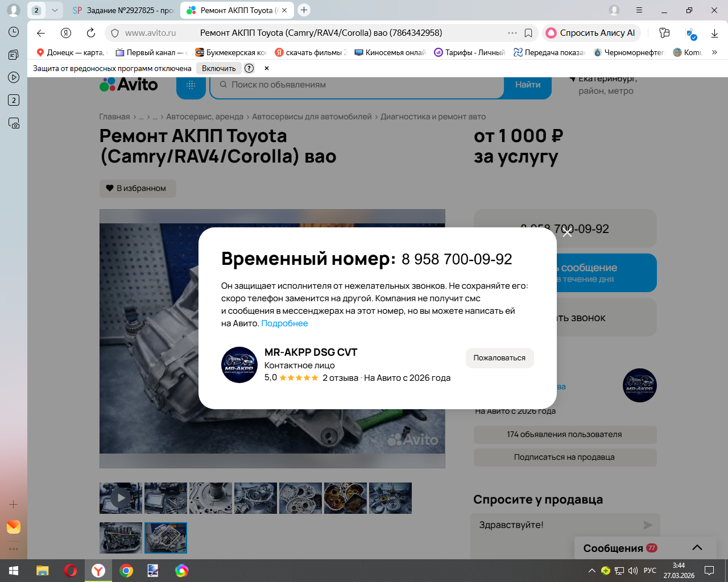Image resolution: width=728 pixels, height=582 pixels.
Task: Open the mail icon in the browser sidebar
Action: [x=14, y=527]
